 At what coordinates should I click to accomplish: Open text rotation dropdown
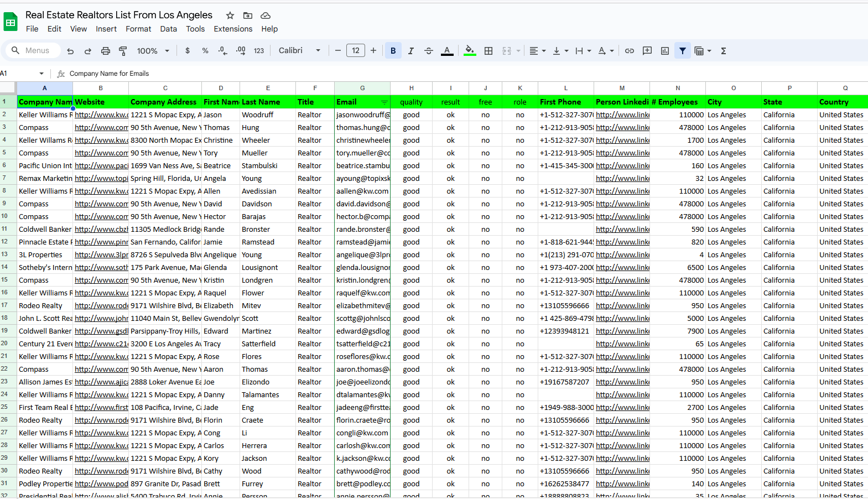tap(606, 51)
